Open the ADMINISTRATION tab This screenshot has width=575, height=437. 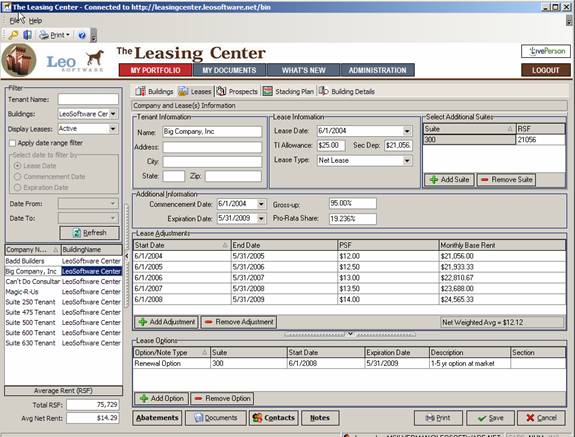pos(377,70)
